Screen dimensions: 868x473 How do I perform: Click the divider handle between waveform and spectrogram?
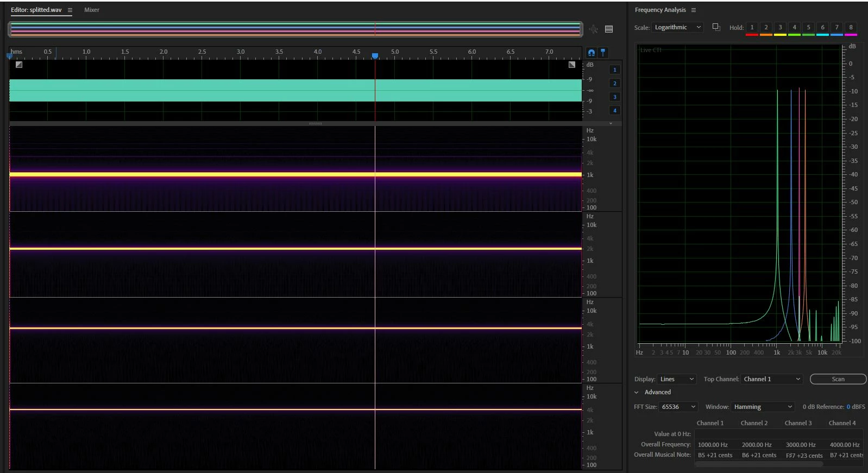(315, 124)
